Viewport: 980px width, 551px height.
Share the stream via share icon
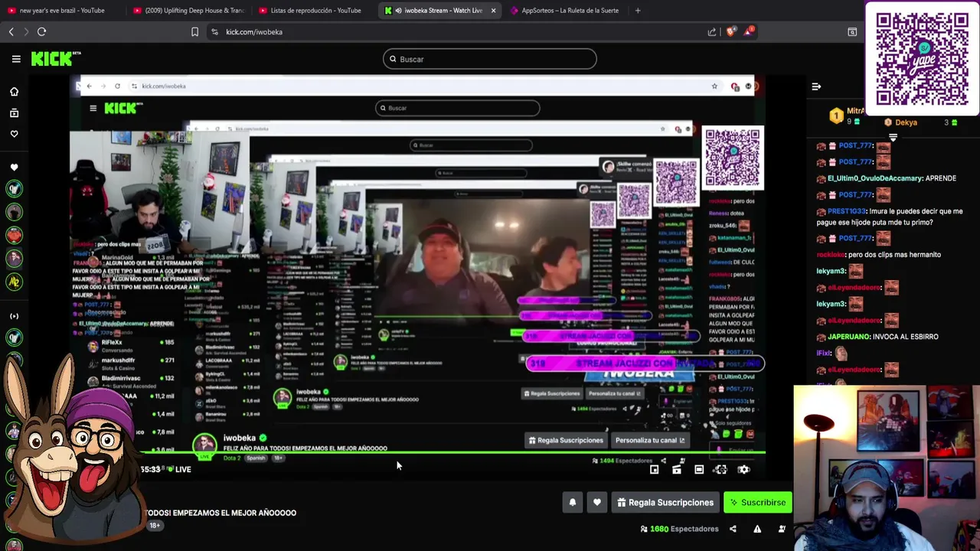[733, 529]
